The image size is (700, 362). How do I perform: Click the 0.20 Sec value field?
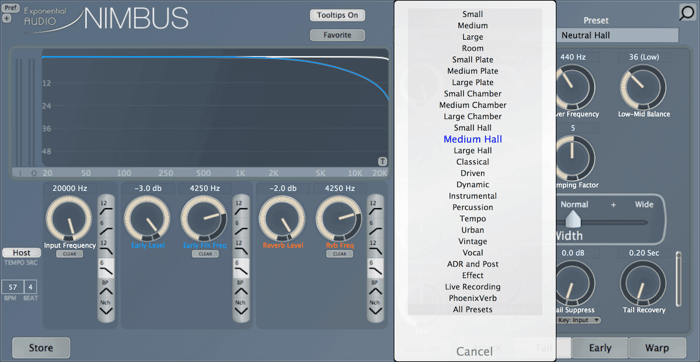[x=643, y=253]
